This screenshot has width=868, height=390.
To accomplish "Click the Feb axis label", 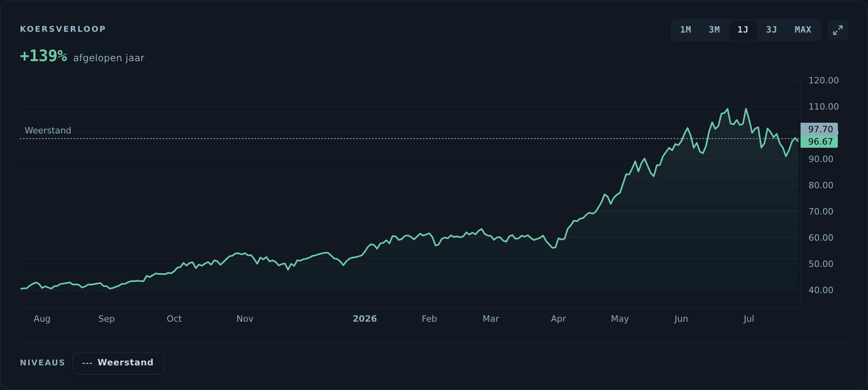I will click(429, 319).
